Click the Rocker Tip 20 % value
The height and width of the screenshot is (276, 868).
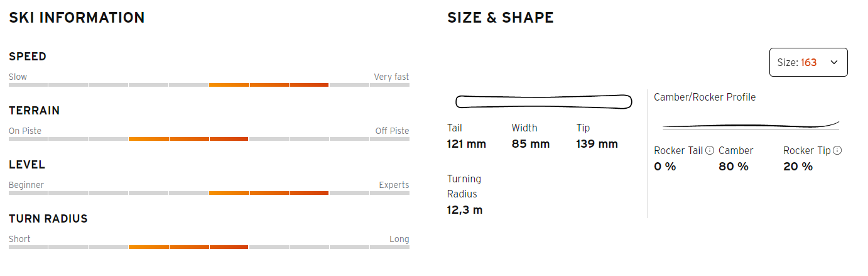click(x=798, y=167)
